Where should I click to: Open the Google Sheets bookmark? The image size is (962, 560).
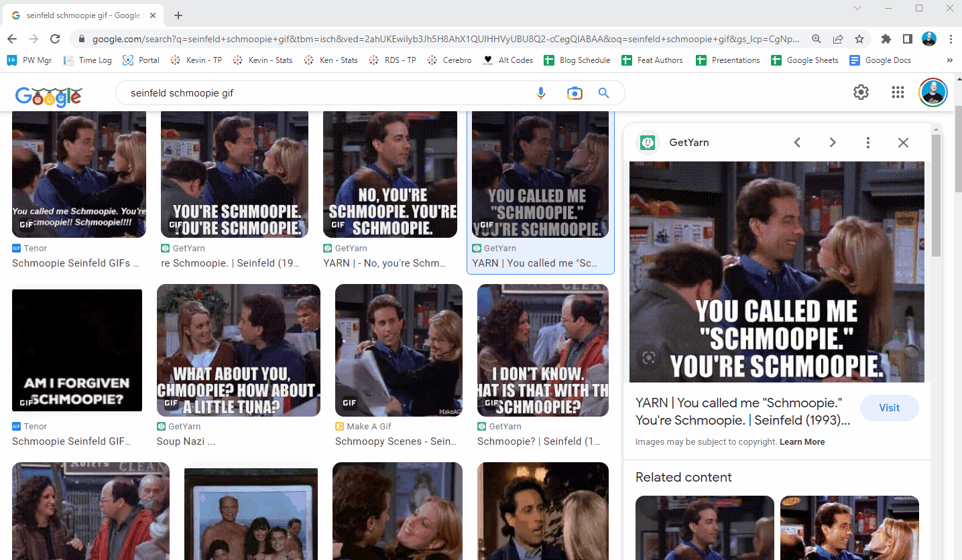[804, 60]
